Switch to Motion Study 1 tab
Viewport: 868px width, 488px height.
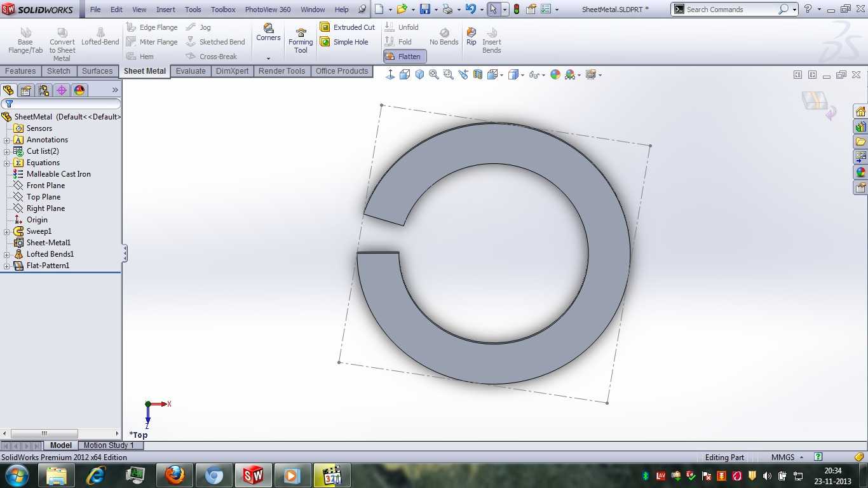pos(109,445)
